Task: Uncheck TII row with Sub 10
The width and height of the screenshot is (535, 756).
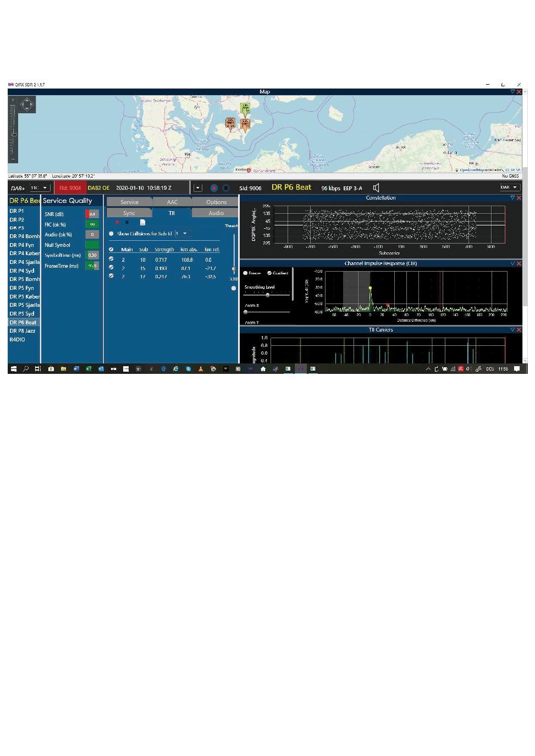Action: [112, 259]
